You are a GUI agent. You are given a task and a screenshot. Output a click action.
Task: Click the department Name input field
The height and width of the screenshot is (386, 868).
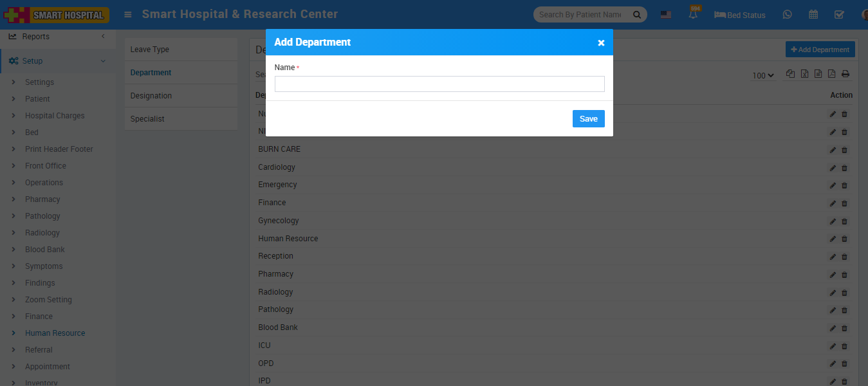439,84
